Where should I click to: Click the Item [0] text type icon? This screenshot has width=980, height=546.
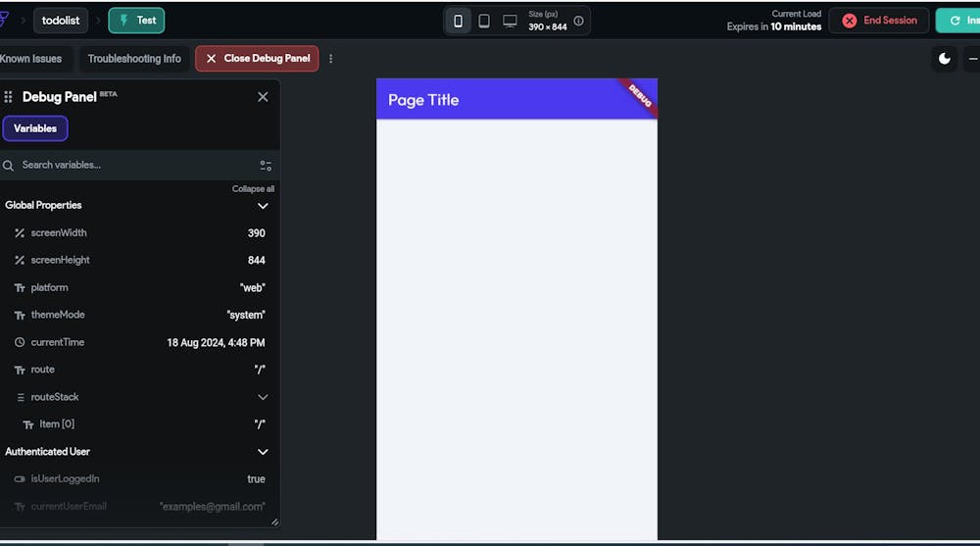(x=28, y=424)
